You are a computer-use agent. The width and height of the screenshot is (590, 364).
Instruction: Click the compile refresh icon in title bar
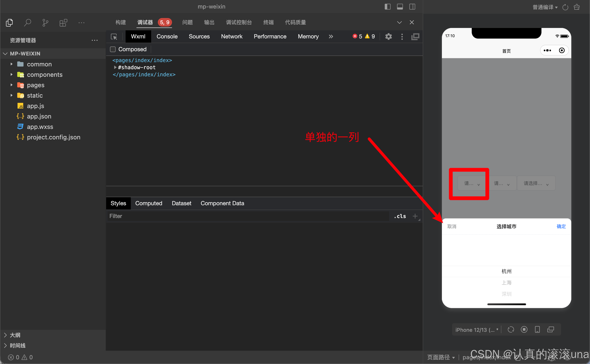pos(565,7)
